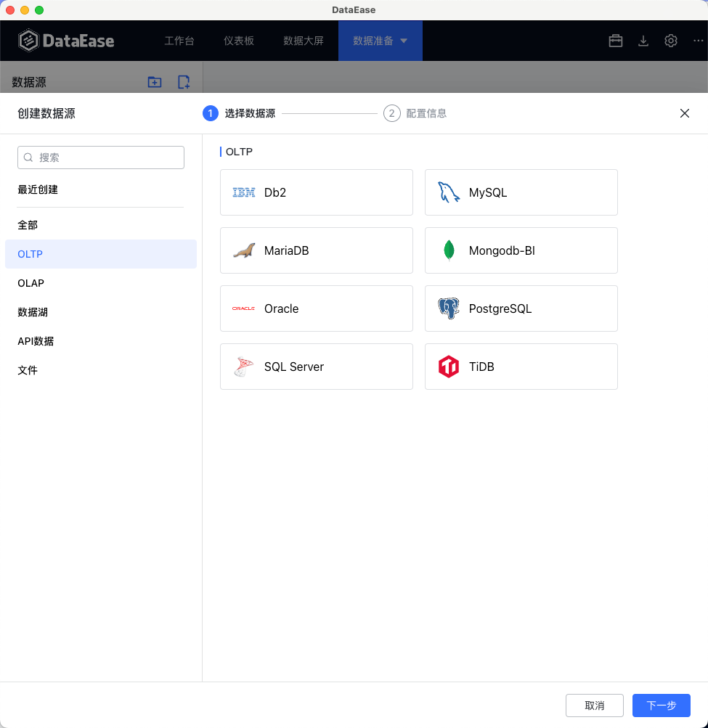Viewport: 708px width, 728px height.
Task: Select the OLTP category
Action: 101,254
